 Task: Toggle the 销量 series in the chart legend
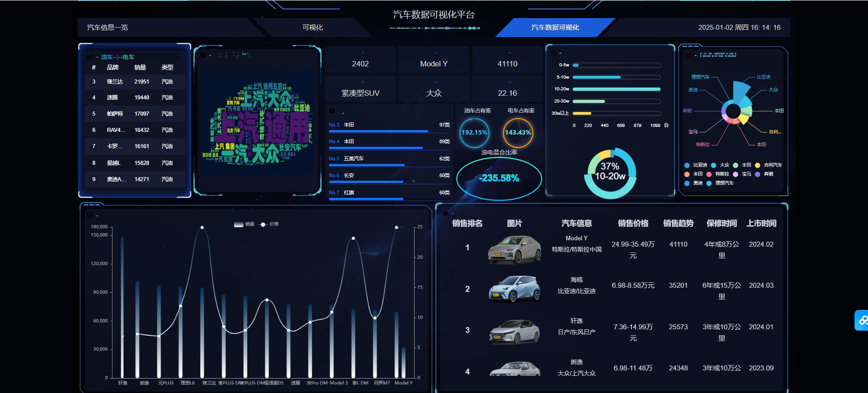click(x=244, y=224)
